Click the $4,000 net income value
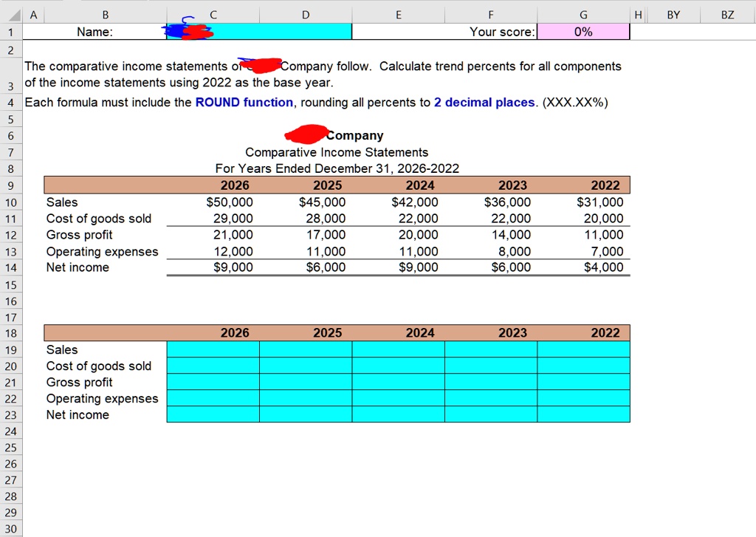The width and height of the screenshot is (756, 537). 603,267
